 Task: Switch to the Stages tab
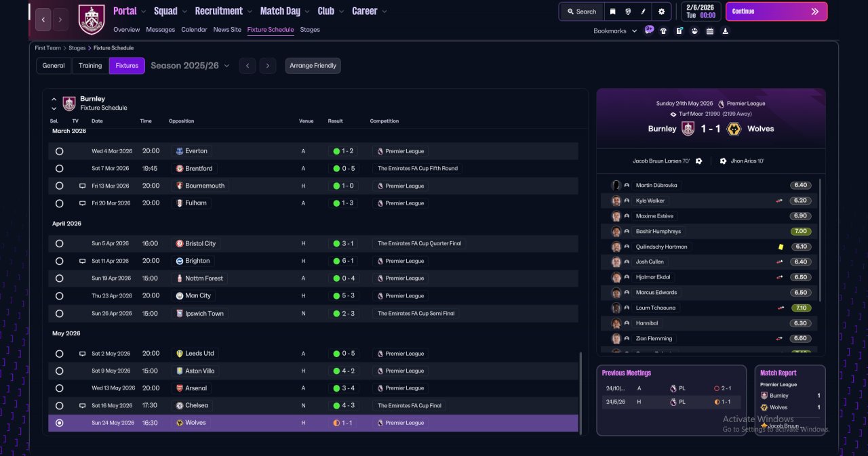(x=310, y=30)
